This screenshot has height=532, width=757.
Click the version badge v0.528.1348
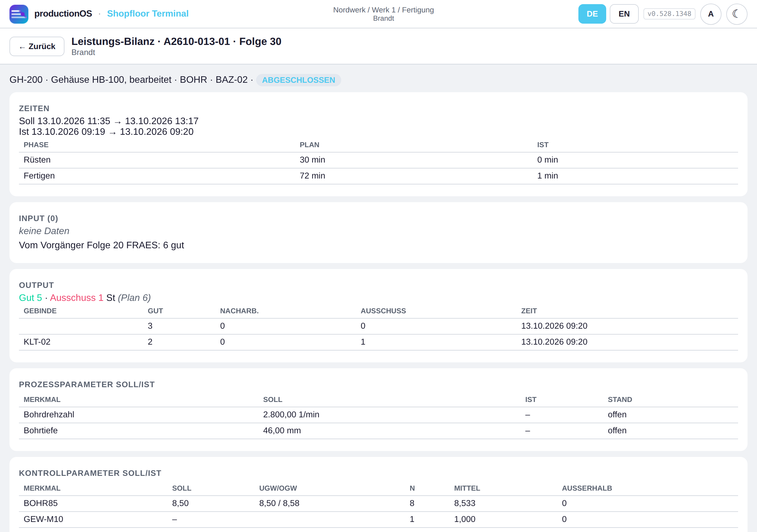669,14
